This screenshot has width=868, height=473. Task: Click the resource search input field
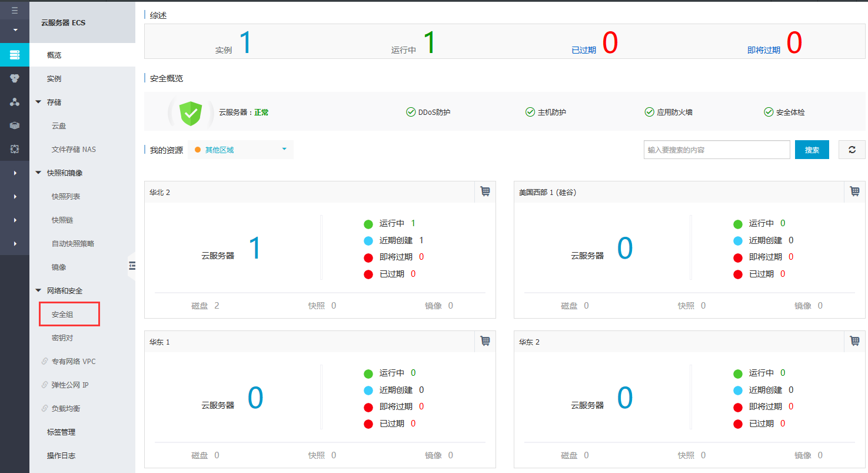717,150
